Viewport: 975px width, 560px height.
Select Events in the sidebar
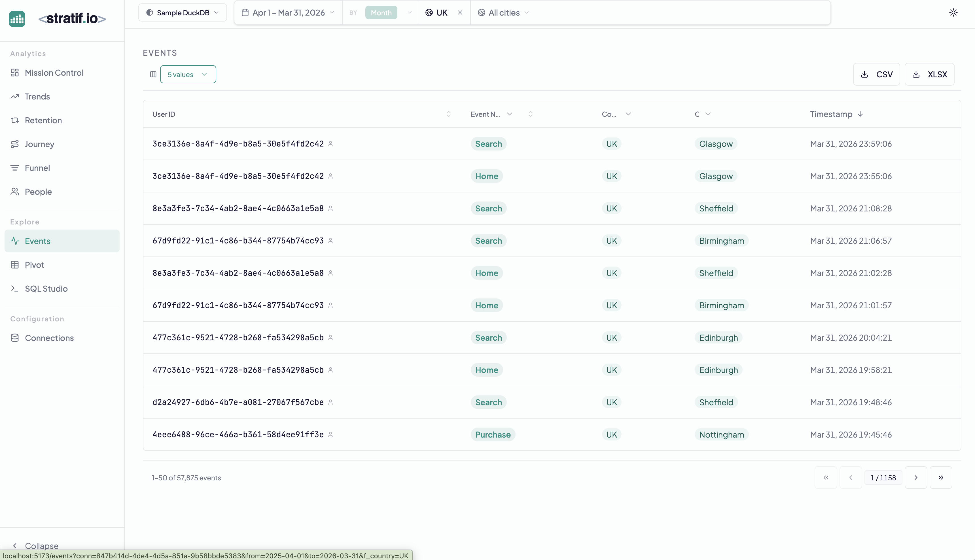[62, 241]
